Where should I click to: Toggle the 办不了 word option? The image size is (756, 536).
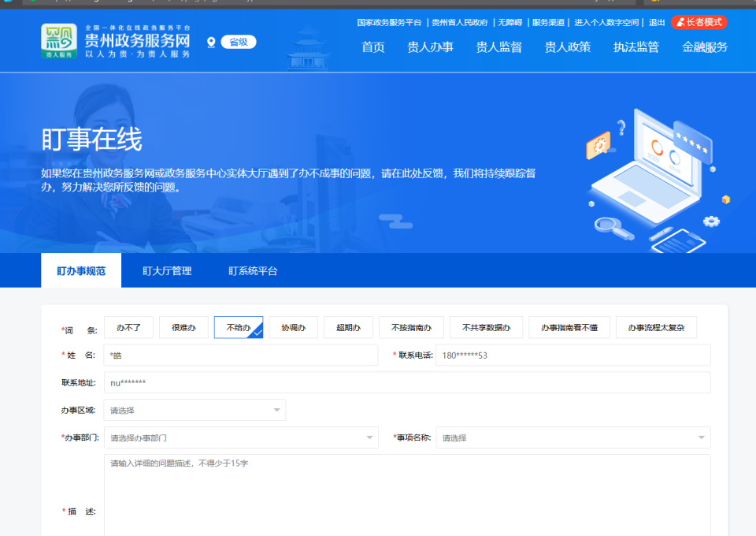tap(128, 327)
